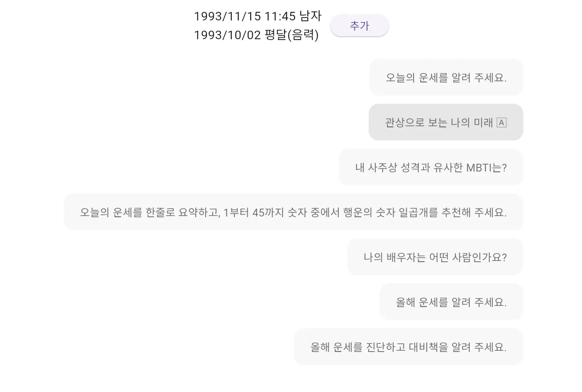
Task: Click the annual fortune request bubble
Action: click(x=450, y=302)
